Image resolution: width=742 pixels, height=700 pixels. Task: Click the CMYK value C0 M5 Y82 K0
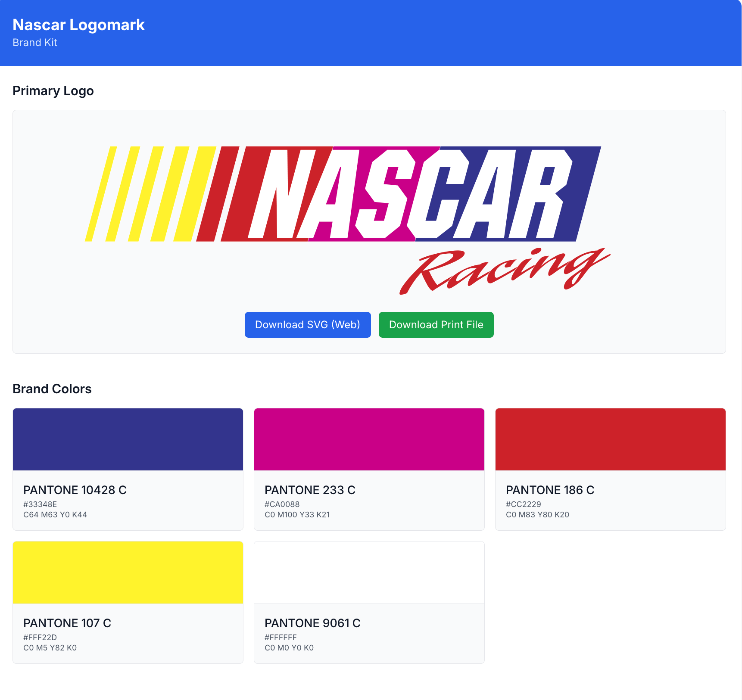tap(50, 648)
